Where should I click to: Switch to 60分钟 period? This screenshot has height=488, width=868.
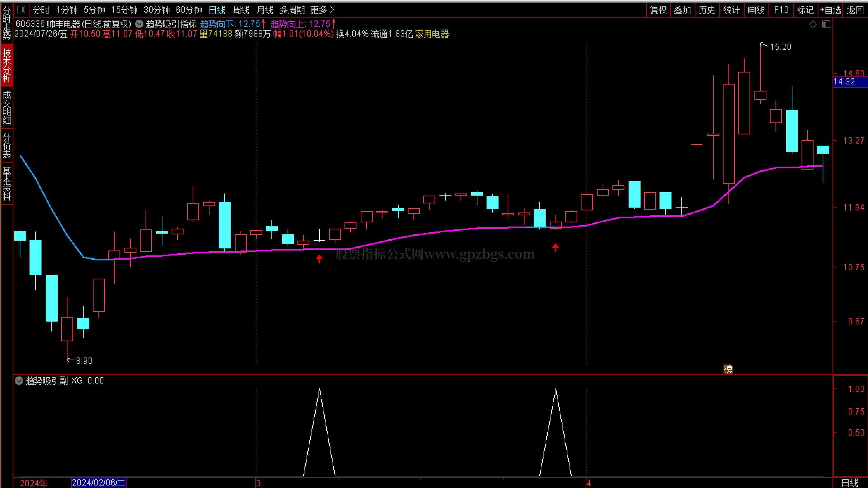189,10
